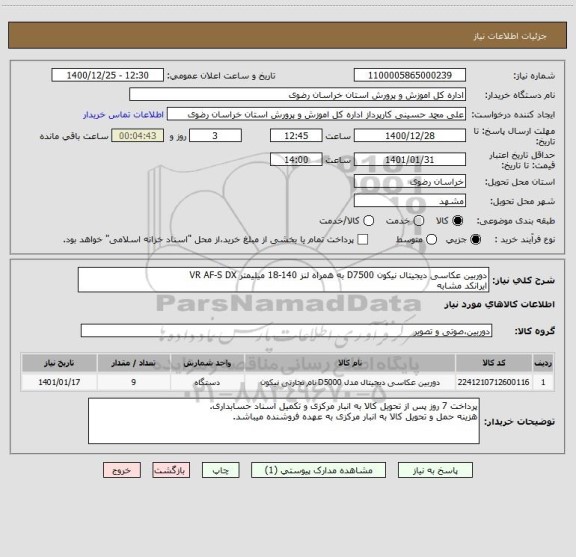Viewport: 576px width, 557px height.
Task: Open اطلاعات تماس خریدار link
Action: point(123,115)
